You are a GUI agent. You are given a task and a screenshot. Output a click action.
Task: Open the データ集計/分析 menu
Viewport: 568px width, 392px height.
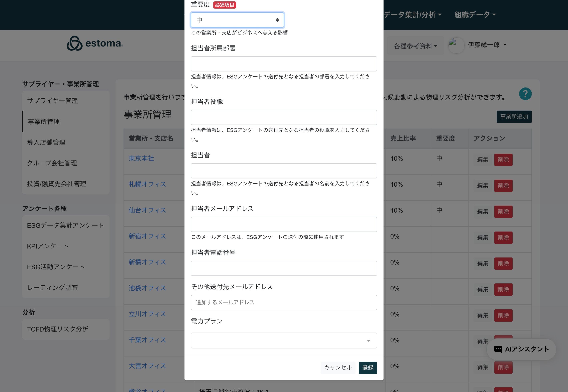(x=412, y=15)
